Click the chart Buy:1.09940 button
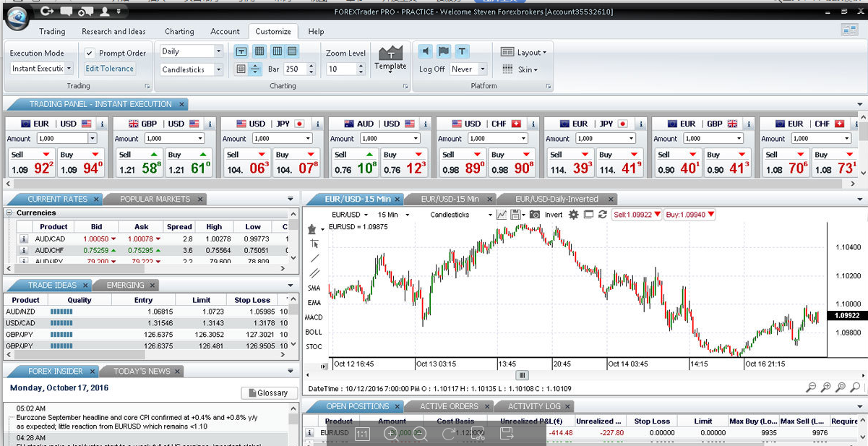The height and width of the screenshot is (446, 868). click(x=690, y=215)
